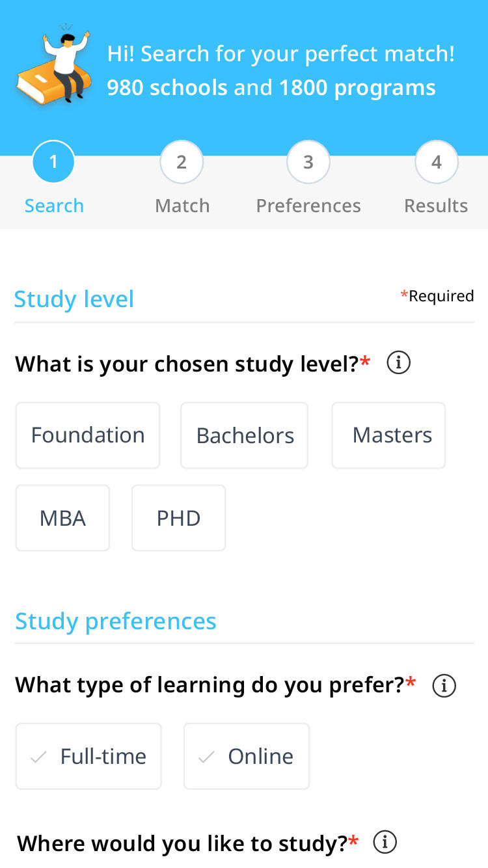The image size is (488, 868).
Task: Click the info icon beside study level question
Action: pyautogui.click(x=398, y=363)
